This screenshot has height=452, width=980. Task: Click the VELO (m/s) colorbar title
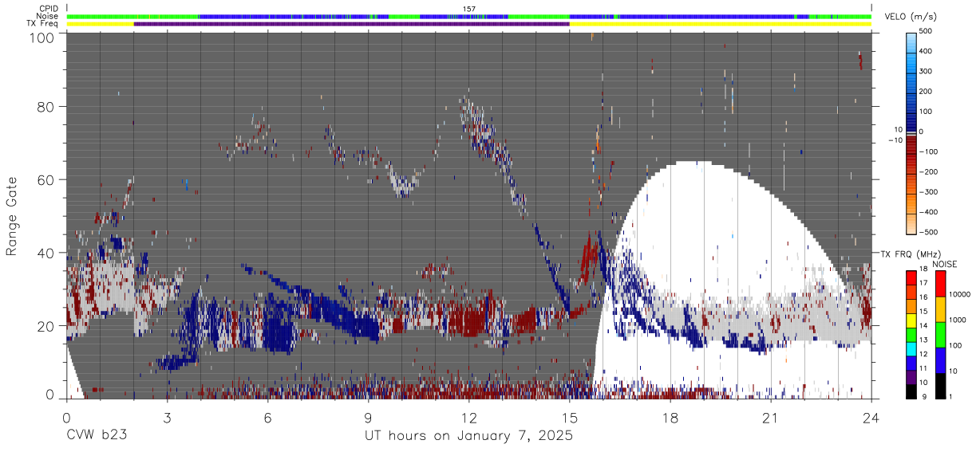[x=911, y=18]
